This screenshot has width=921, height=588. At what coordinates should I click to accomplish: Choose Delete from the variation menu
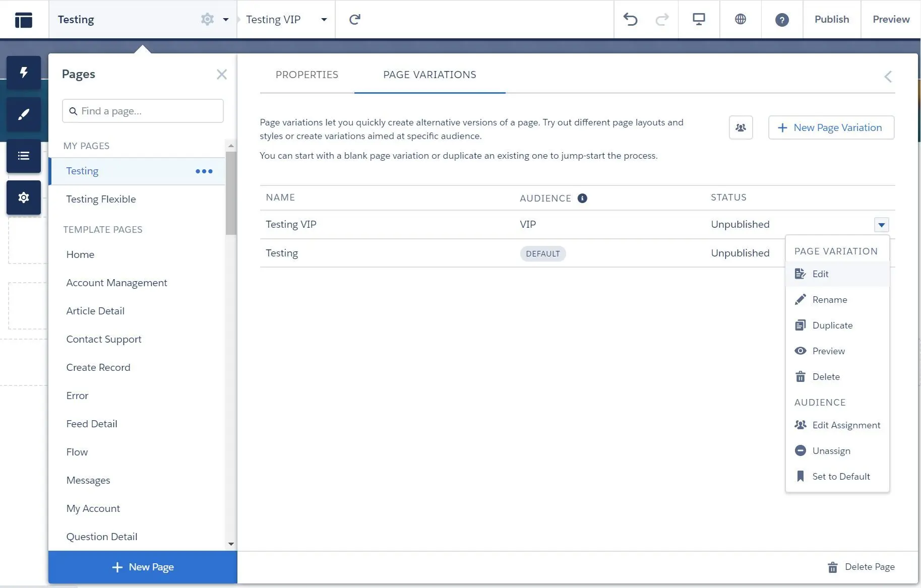(837, 377)
